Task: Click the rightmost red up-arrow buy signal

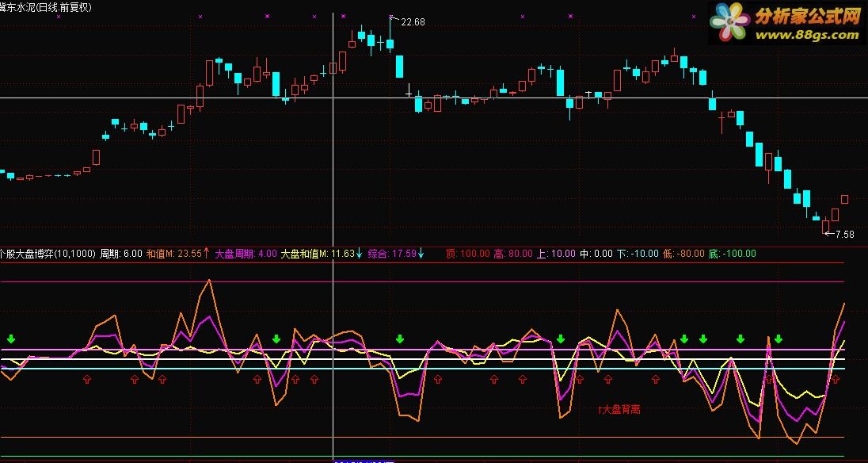Action: [836, 380]
